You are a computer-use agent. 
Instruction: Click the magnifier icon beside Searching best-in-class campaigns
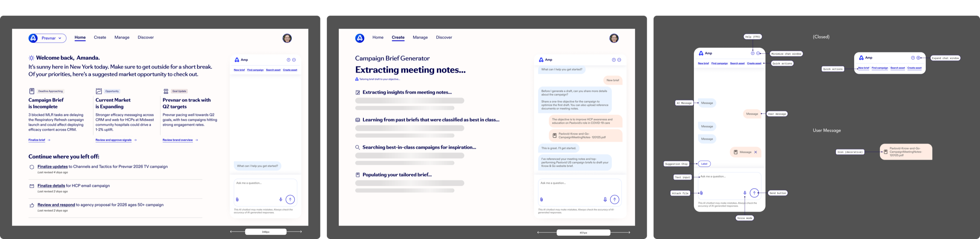[x=358, y=148]
